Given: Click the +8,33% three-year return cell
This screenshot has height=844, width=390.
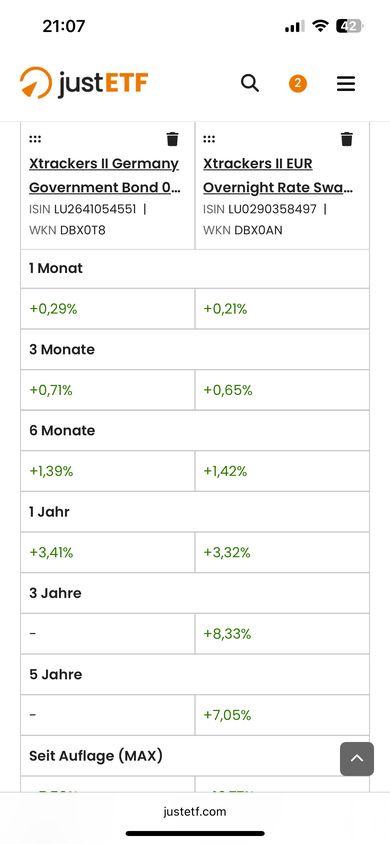Looking at the screenshot, I should [282, 634].
